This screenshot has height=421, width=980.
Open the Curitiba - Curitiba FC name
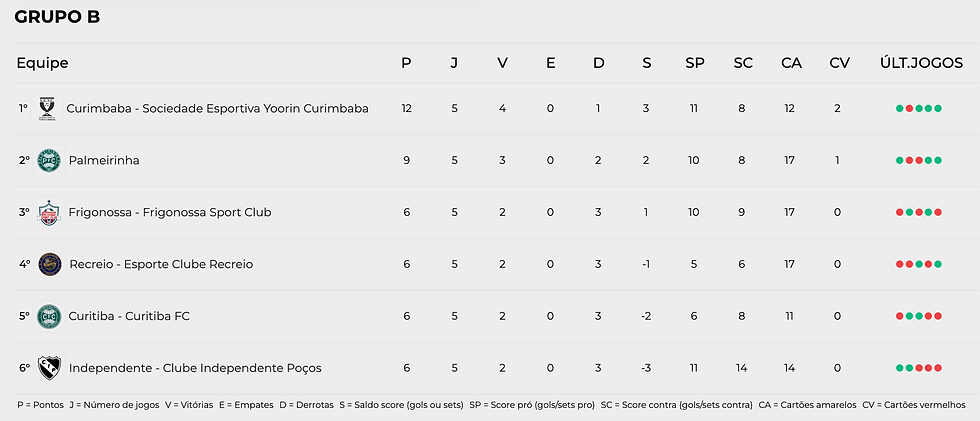pos(129,316)
